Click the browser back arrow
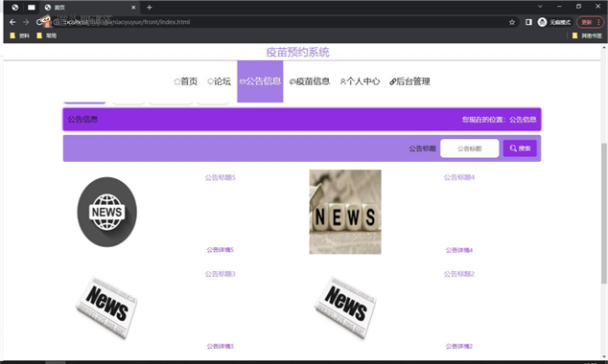 coord(12,22)
